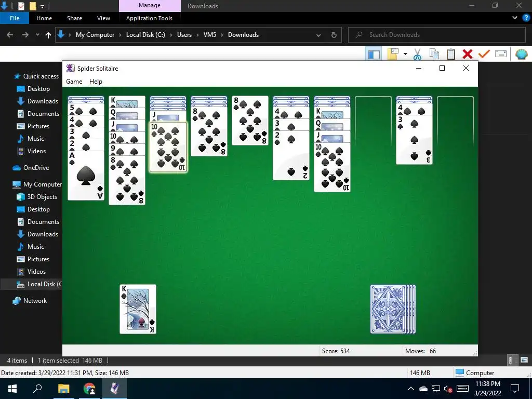Expand the ribbon with the chevron
Image resolution: width=532 pixels, height=399 pixels.
pos(515,18)
